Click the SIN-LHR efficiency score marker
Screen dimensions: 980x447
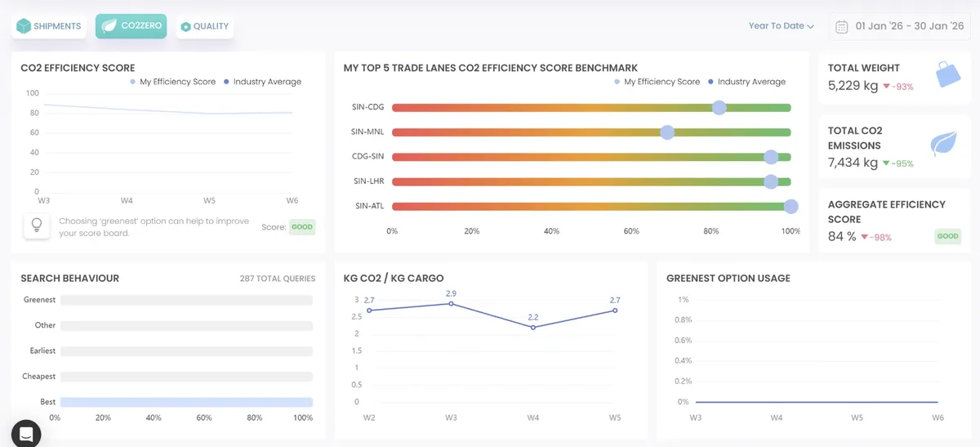(770, 181)
